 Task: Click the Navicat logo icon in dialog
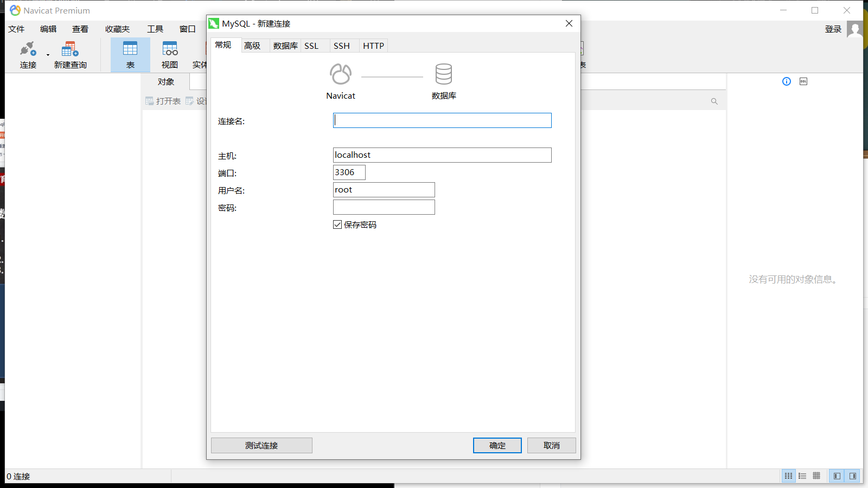coord(341,74)
